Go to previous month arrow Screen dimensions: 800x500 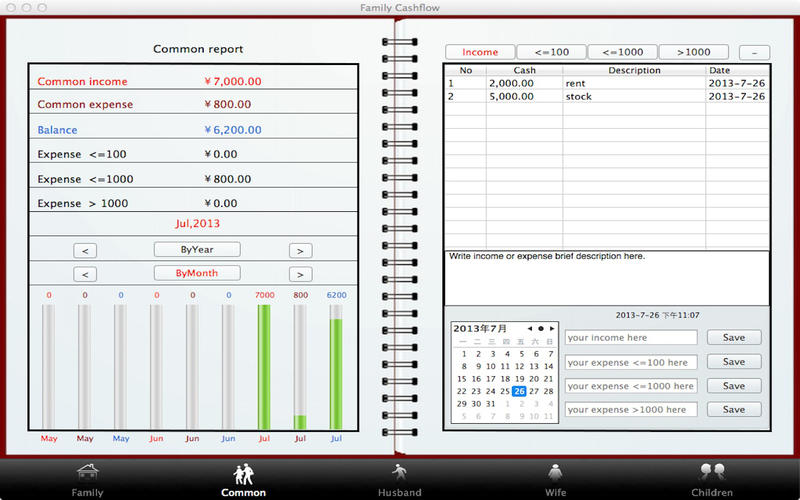pos(85,274)
